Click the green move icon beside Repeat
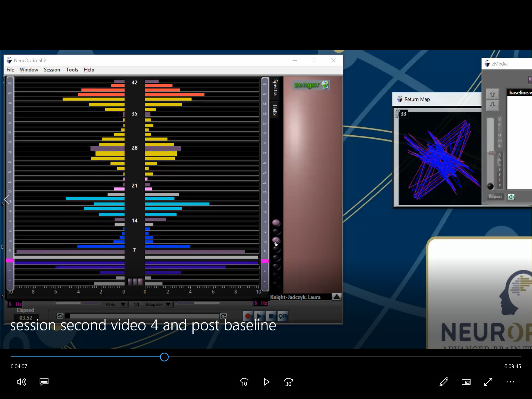This screenshot has width=532, height=399. tap(512, 197)
